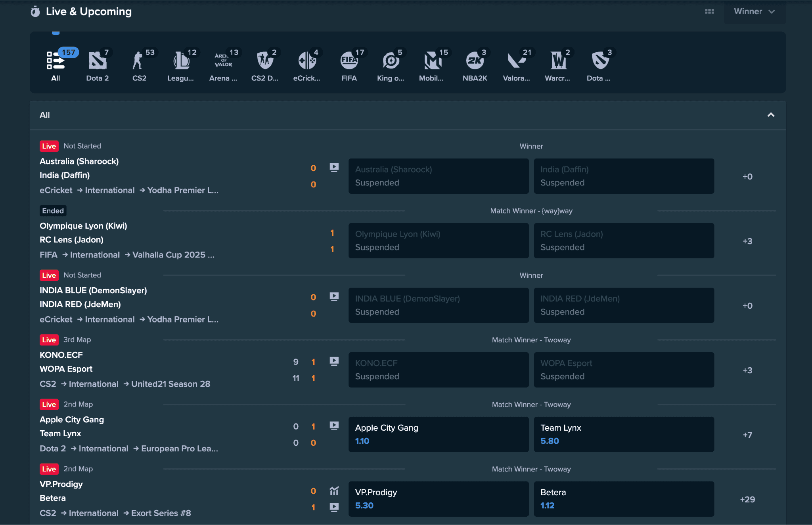Viewport: 812px width, 525px height.
Task: Open Apple City Gang match page
Action: (72, 426)
